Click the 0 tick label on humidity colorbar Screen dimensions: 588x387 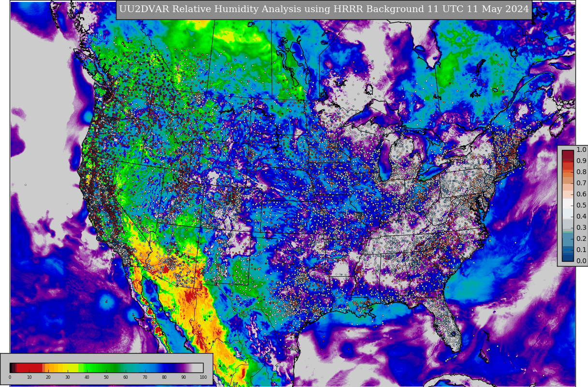point(10,377)
